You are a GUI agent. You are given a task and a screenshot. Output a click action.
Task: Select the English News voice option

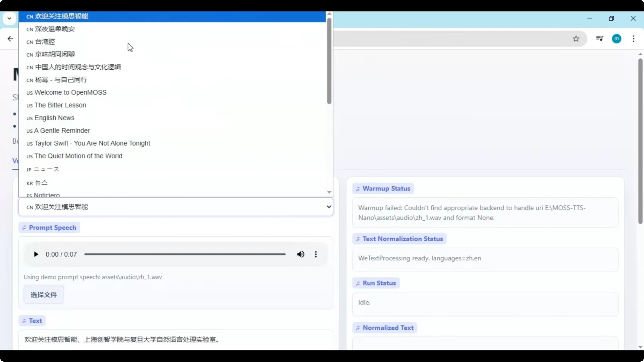tap(54, 118)
